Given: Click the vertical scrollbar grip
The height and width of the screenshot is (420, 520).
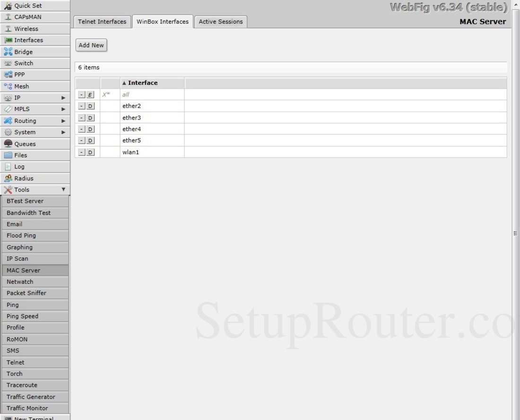Looking at the screenshot, I should coord(515,234).
